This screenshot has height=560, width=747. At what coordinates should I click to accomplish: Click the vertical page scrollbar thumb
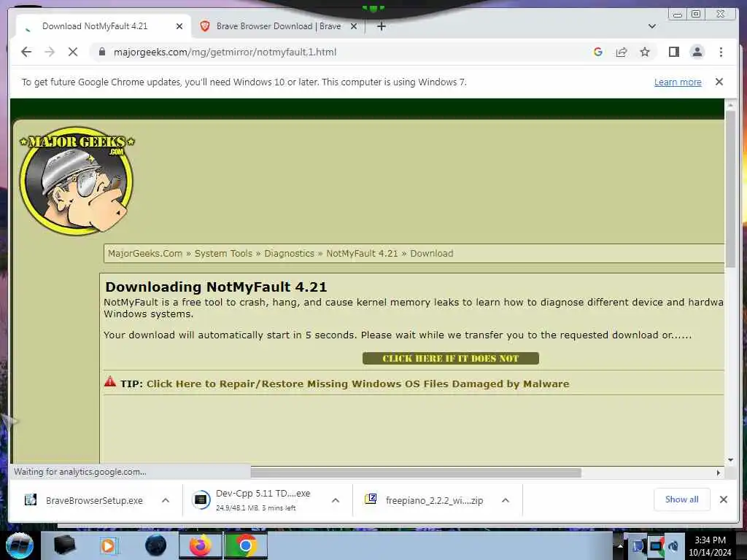click(x=729, y=188)
